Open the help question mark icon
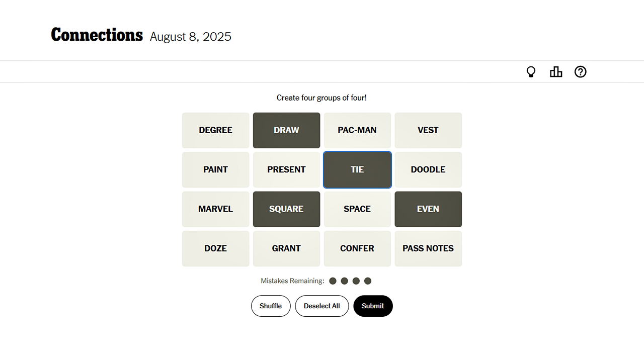Viewport: 644px width, 362px height. [581, 72]
